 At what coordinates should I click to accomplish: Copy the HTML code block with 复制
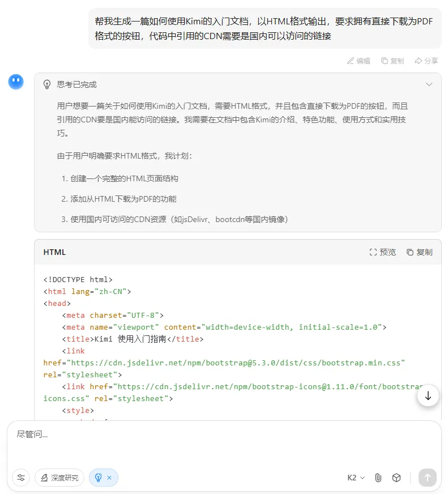(419, 252)
